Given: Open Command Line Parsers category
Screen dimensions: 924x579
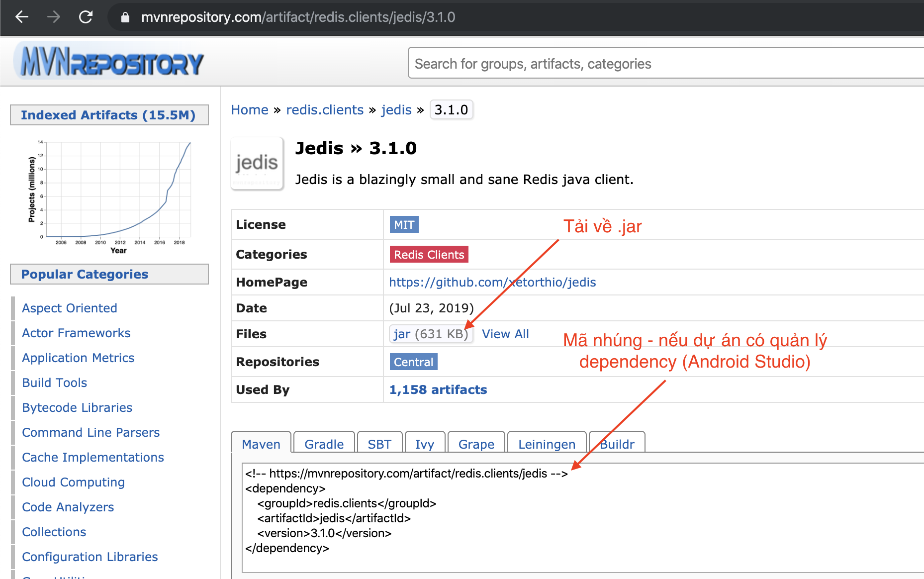Looking at the screenshot, I should pyautogui.click(x=91, y=433).
